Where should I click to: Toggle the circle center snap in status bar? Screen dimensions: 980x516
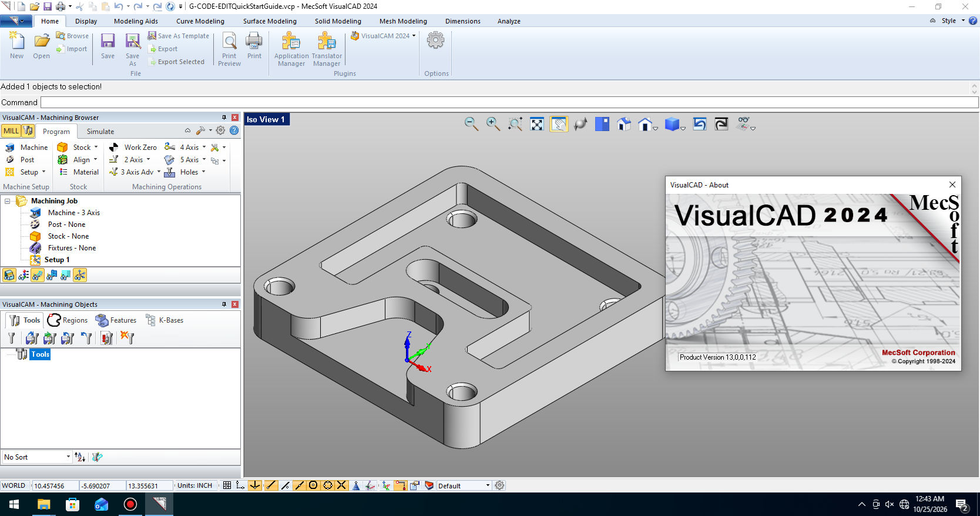pos(313,485)
